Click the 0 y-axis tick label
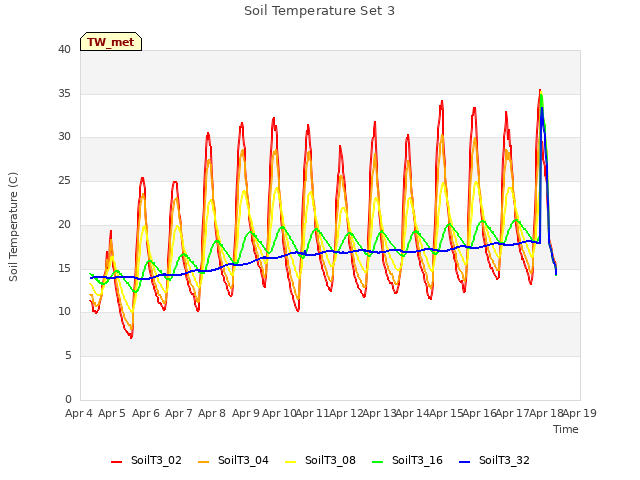 68,399
